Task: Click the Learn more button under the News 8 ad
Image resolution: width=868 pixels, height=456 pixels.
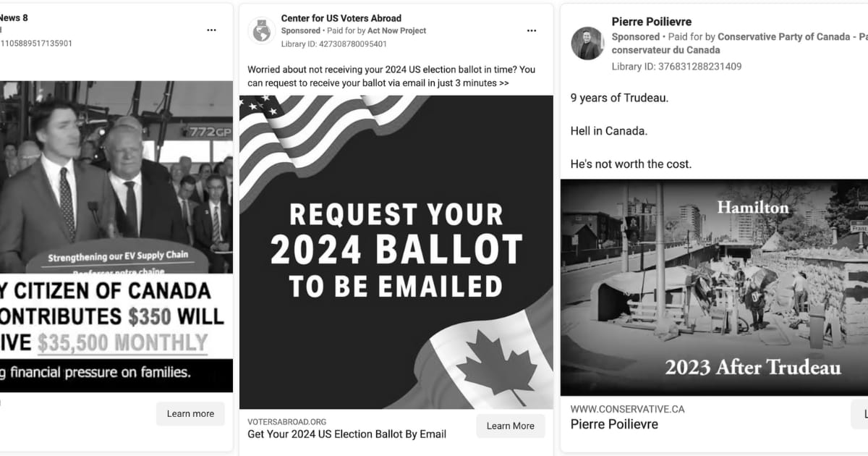Action: (x=190, y=414)
